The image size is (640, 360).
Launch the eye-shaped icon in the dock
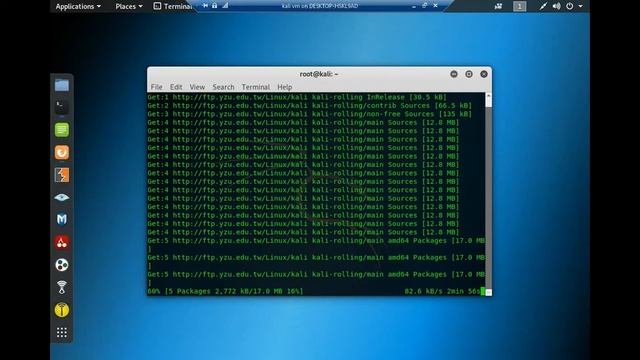pyautogui.click(x=62, y=198)
